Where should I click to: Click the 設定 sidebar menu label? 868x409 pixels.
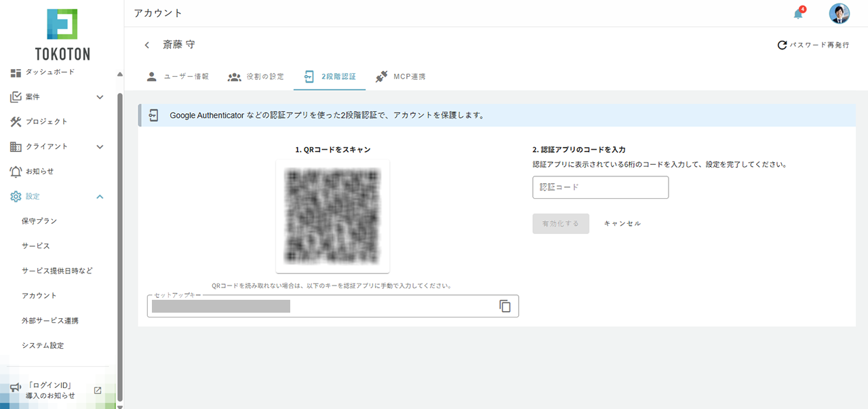[33, 196]
